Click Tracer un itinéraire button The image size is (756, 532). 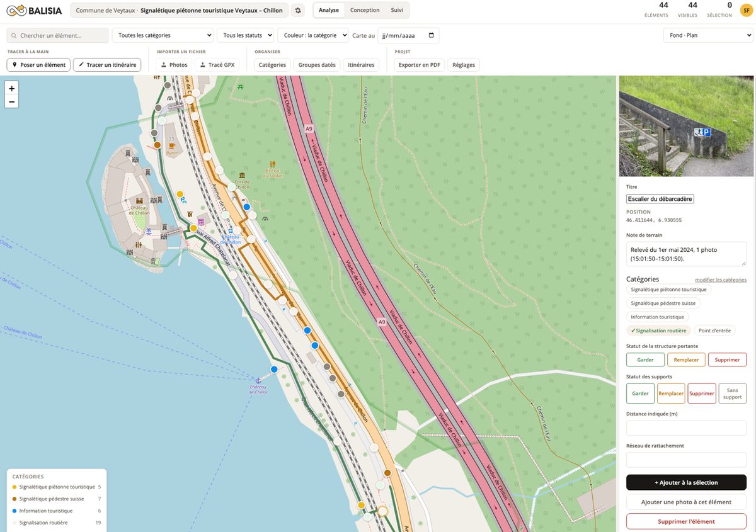(x=107, y=65)
